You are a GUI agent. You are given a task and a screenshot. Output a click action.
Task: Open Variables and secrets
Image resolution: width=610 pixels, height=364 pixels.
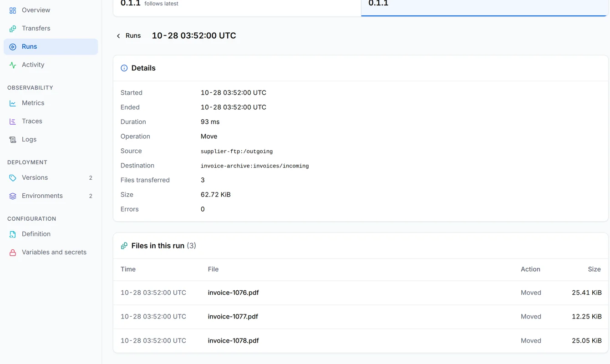point(51,252)
